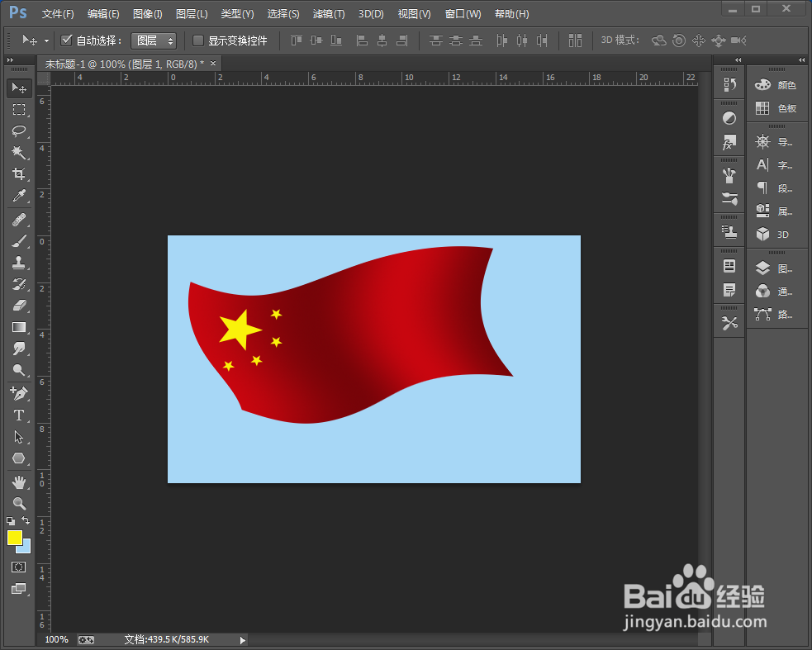Select the Move tool in toolbox
The image size is (812, 650).
[19, 88]
